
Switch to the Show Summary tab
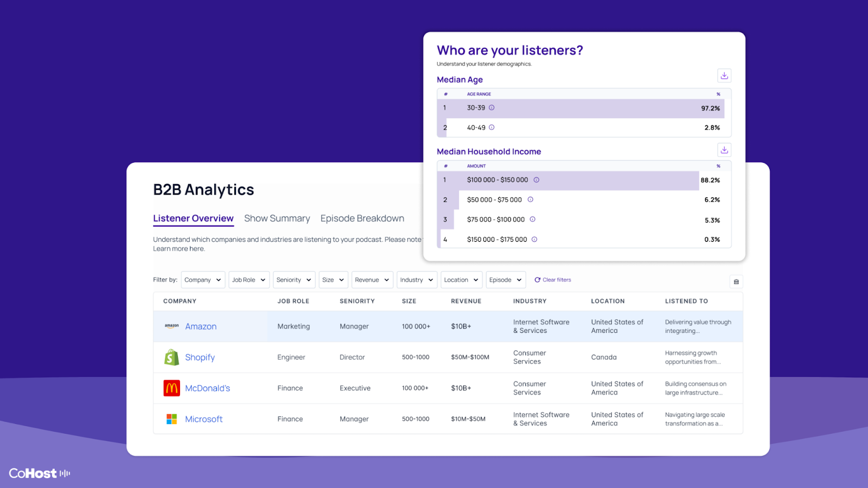277,219
